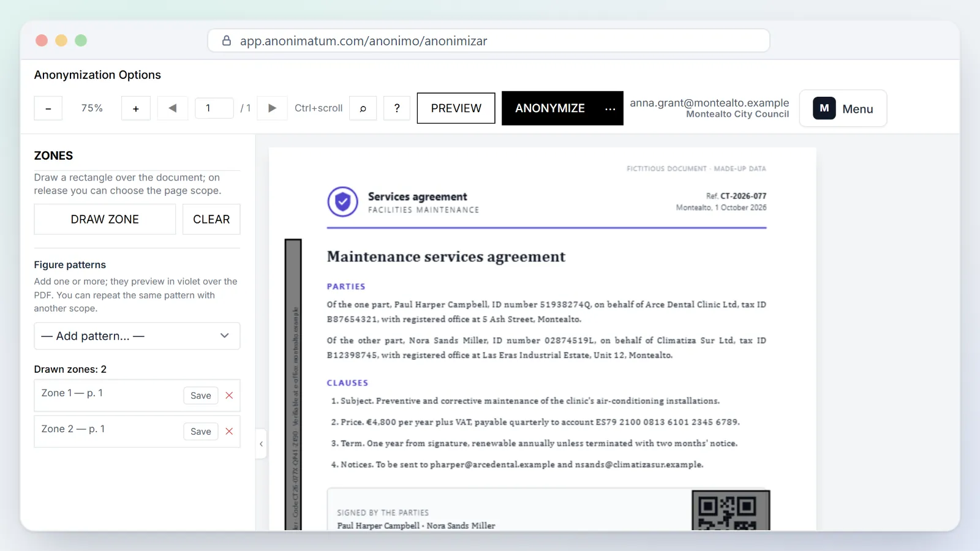Save Zone 2

(x=201, y=432)
